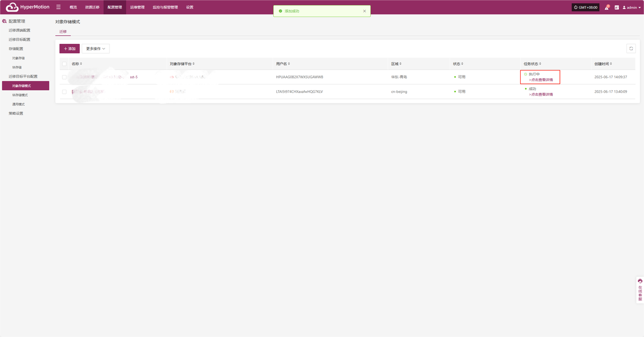Collapse sidebar with the hamburger menu icon
The image size is (644, 337).
pos(58,7)
